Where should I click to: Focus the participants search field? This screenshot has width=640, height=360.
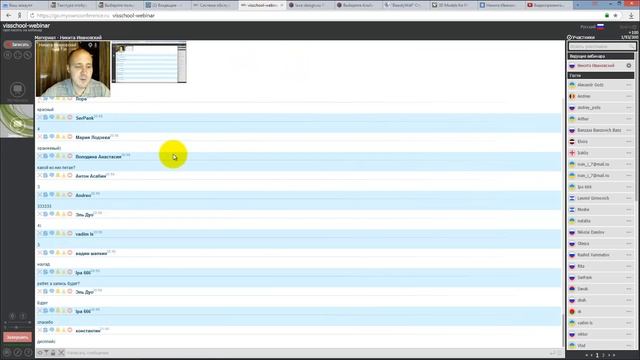click(602, 47)
